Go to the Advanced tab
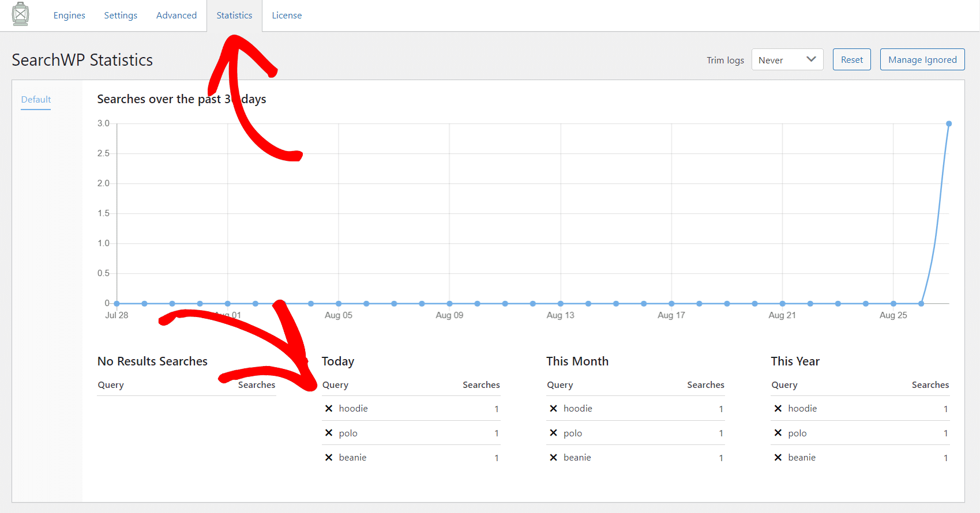Screen dimensions: 980x513 177,16
